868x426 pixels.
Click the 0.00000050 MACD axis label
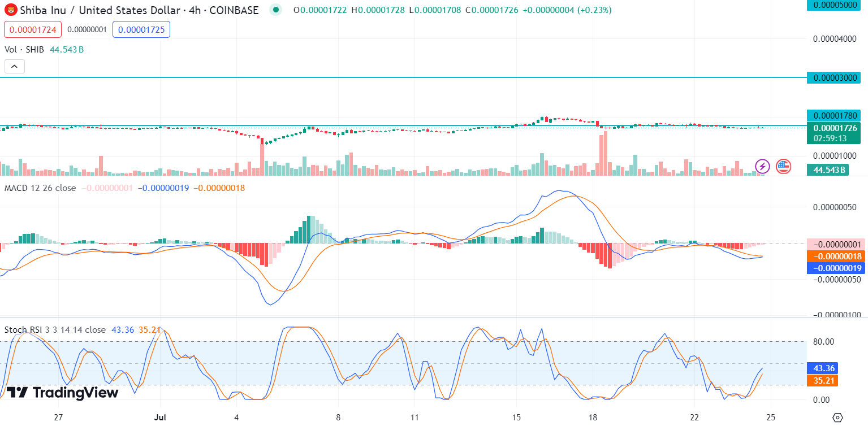tap(835, 207)
